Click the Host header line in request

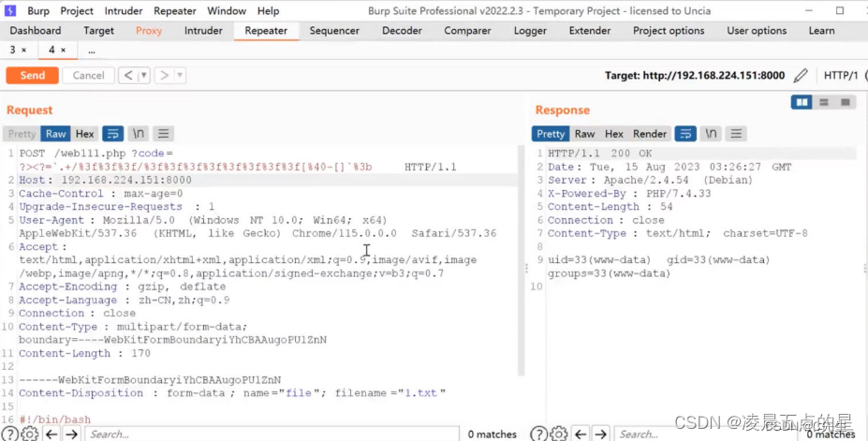tap(268, 181)
